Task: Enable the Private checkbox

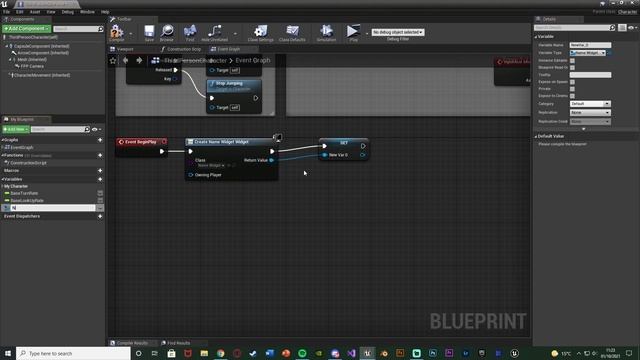Action: coord(572,89)
